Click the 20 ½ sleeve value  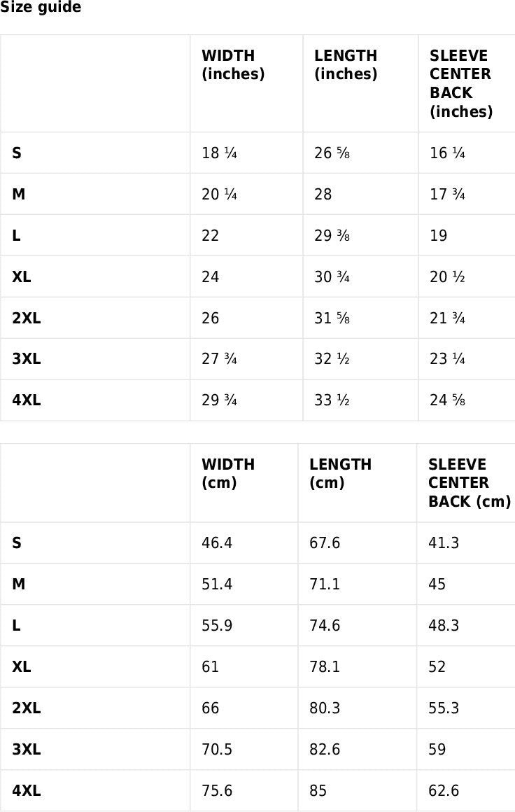447,277
